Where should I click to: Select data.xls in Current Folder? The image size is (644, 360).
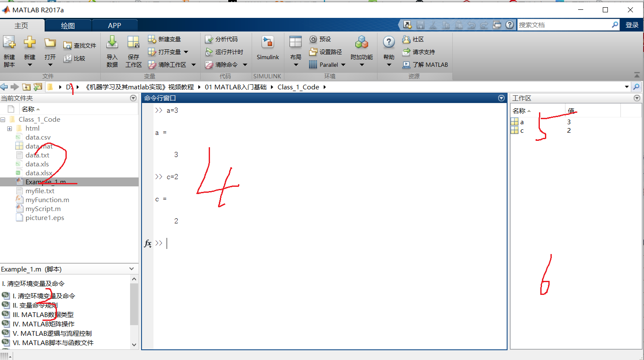pos(37,164)
